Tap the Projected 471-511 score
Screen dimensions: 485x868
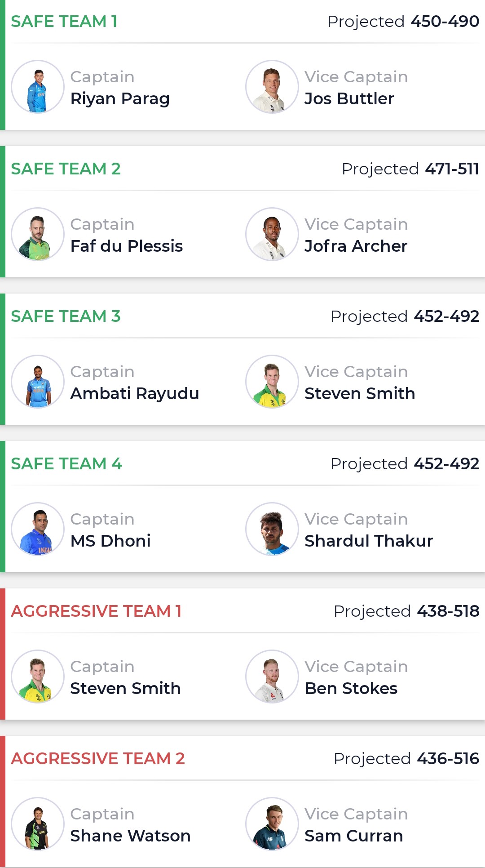[x=410, y=169]
